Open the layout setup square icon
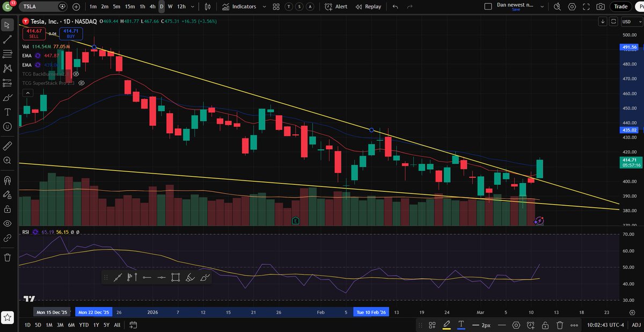The width and height of the screenshot is (644, 332). coord(488,7)
